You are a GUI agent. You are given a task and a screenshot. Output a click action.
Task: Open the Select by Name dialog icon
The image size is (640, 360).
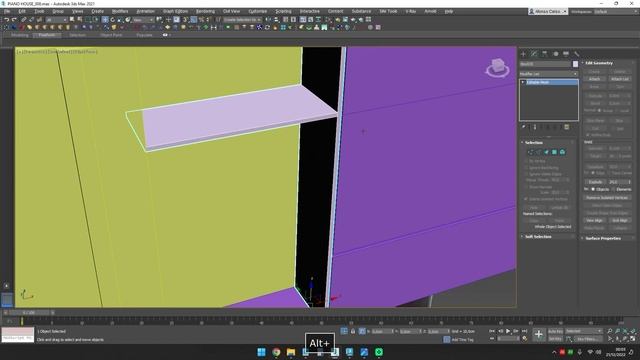click(80, 19)
